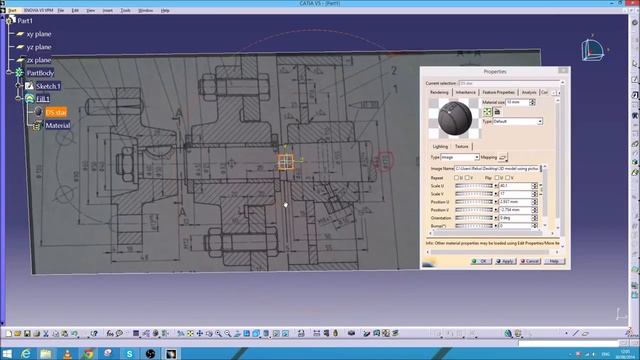Open the Insert menu

point(107,10)
